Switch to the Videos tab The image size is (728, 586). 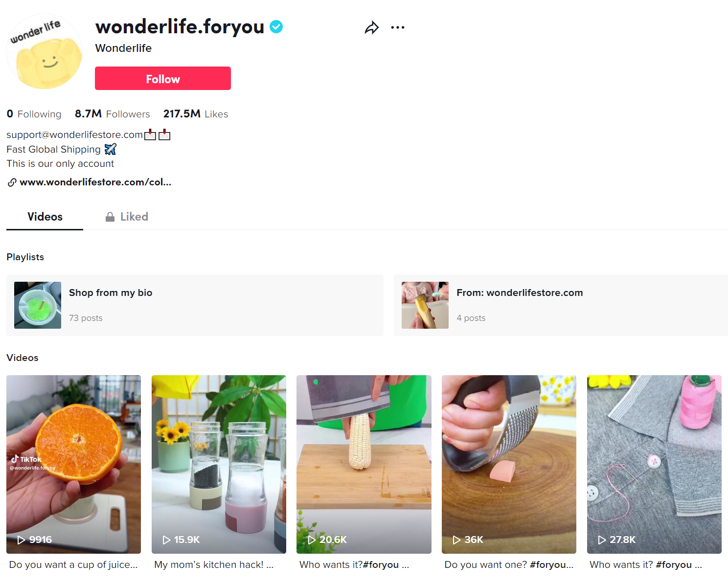[45, 217]
